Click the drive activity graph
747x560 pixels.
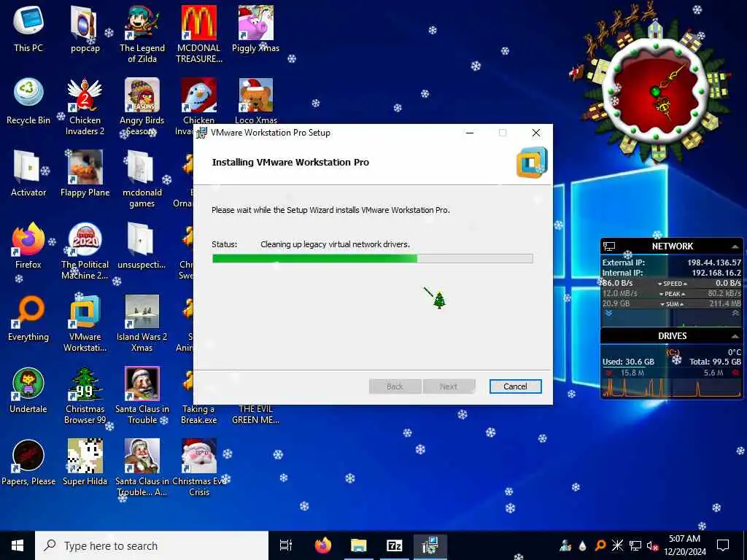point(672,388)
